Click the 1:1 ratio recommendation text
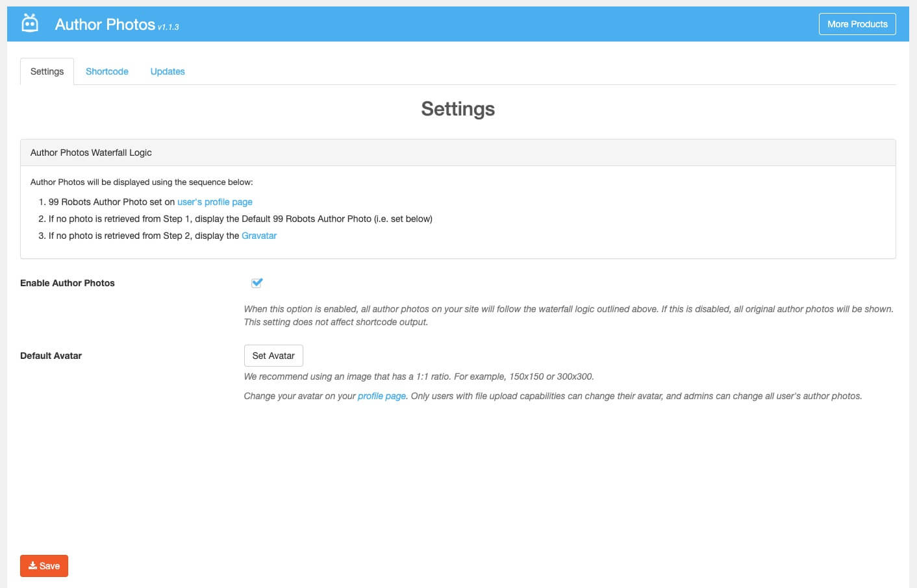The height and width of the screenshot is (588, 917). click(x=419, y=376)
